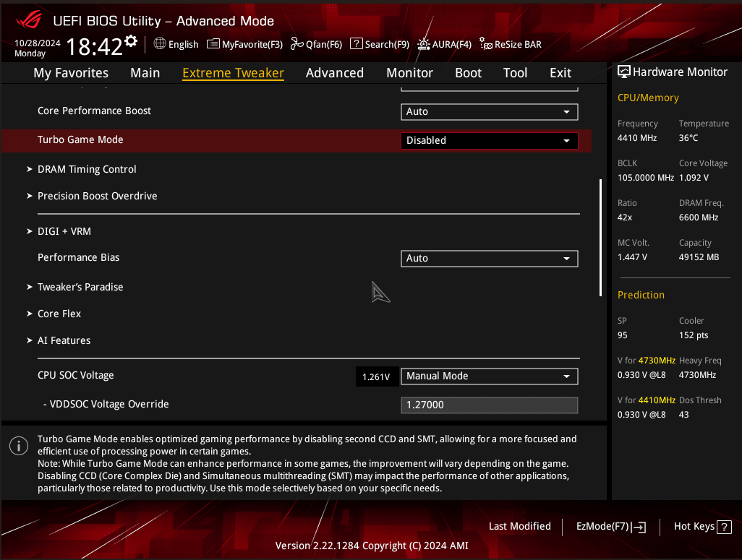This screenshot has height=560, width=742.
Task: Select Performance Bias label
Action: pyautogui.click(x=79, y=257)
